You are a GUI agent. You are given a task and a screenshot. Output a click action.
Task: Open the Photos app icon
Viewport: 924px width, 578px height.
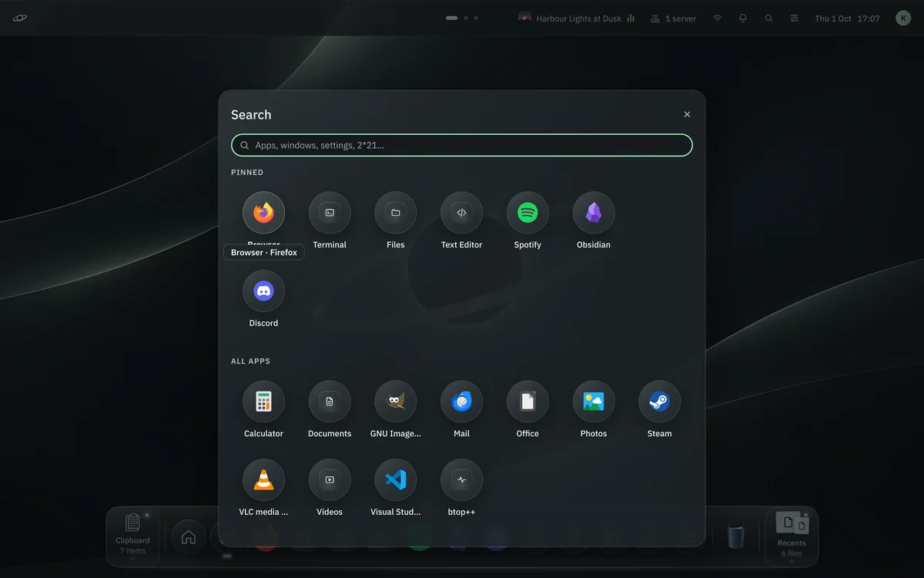click(x=594, y=402)
